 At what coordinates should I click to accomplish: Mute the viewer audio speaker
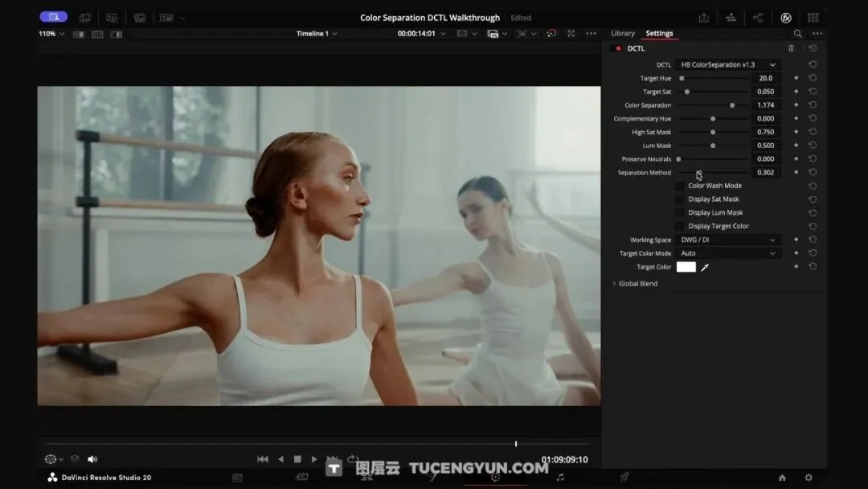point(92,459)
